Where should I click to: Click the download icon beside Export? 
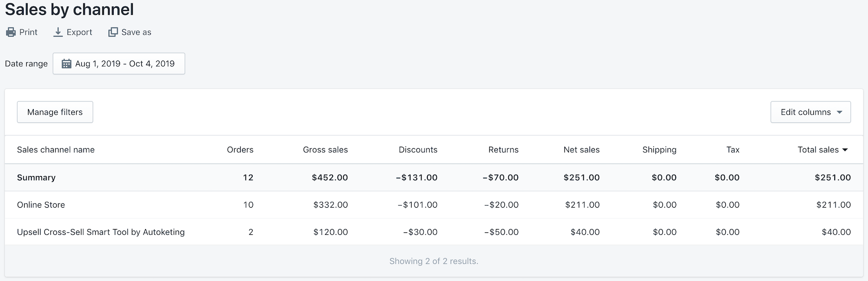pyautogui.click(x=59, y=32)
